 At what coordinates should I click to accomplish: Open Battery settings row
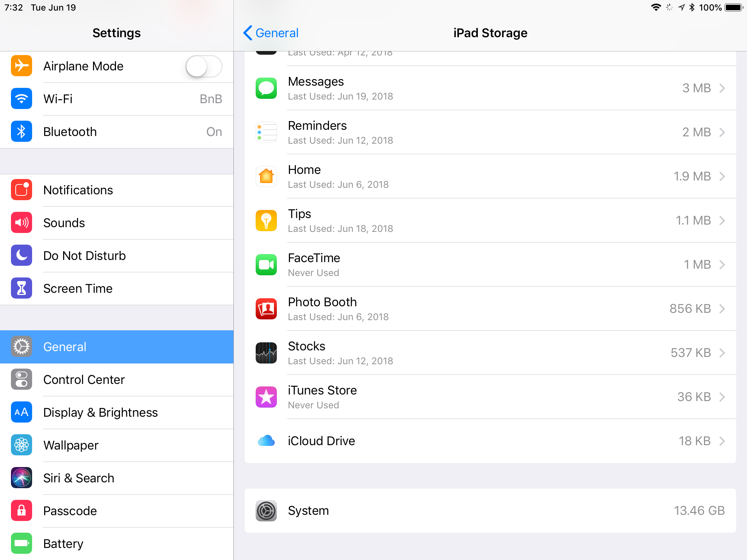click(x=117, y=544)
